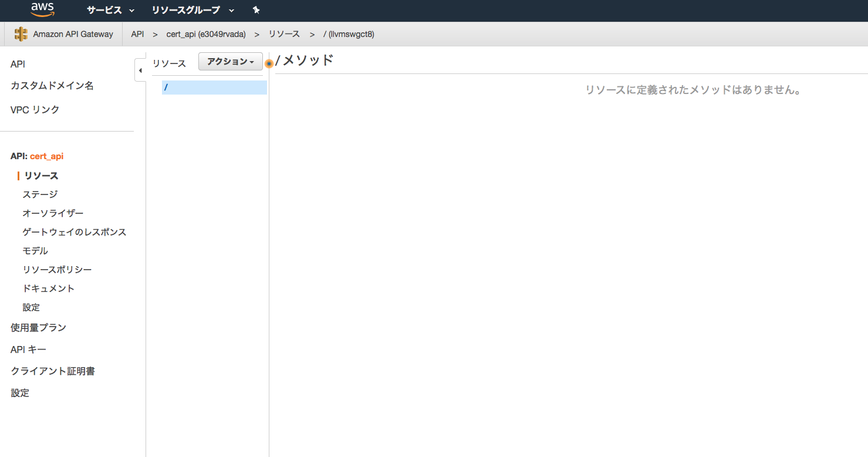Open 使用量プラン in sidebar
This screenshot has width=868, height=457.
click(x=38, y=328)
